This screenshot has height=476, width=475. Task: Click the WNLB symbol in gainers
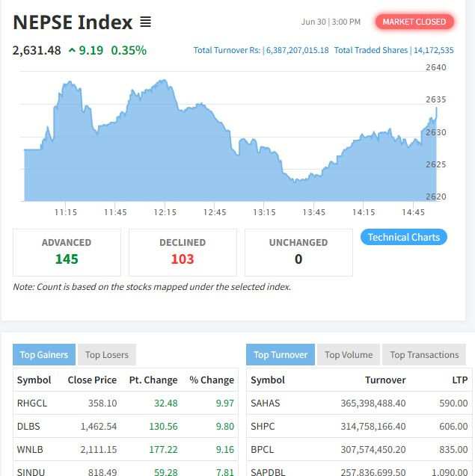pos(30,449)
